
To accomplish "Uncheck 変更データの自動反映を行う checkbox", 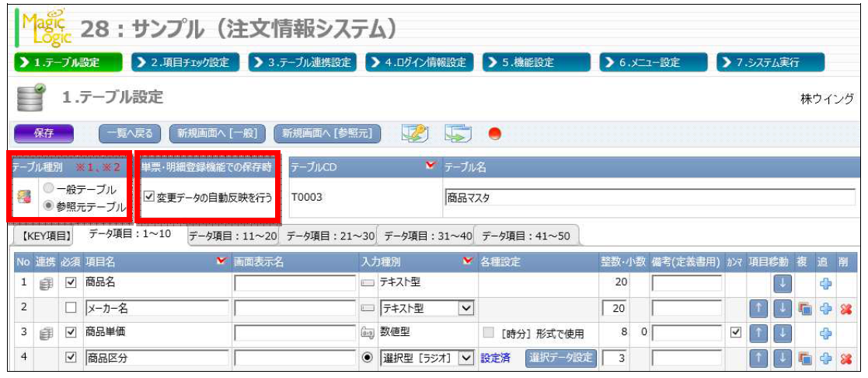I will pyautogui.click(x=149, y=198).
